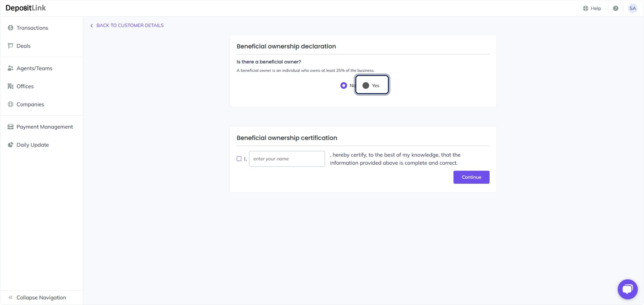This screenshot has height=305, width=644.
Task: Select the Yes radio button
Action: [366, 85]
